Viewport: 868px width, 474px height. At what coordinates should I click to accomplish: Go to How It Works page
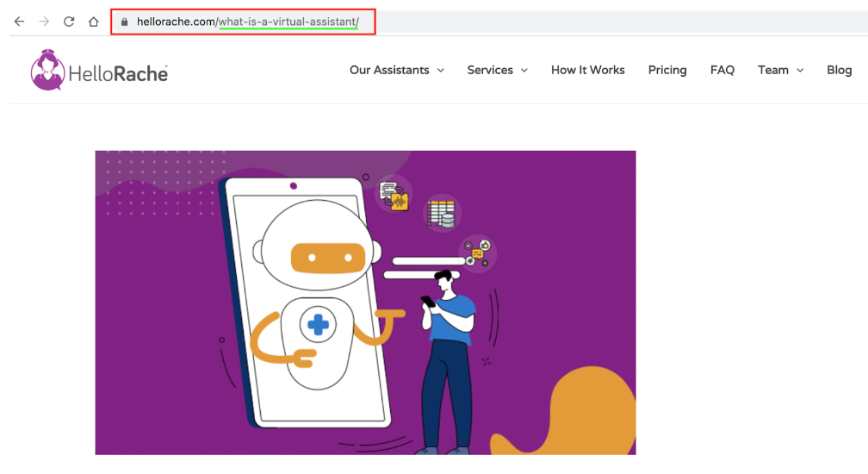point(588,71)
